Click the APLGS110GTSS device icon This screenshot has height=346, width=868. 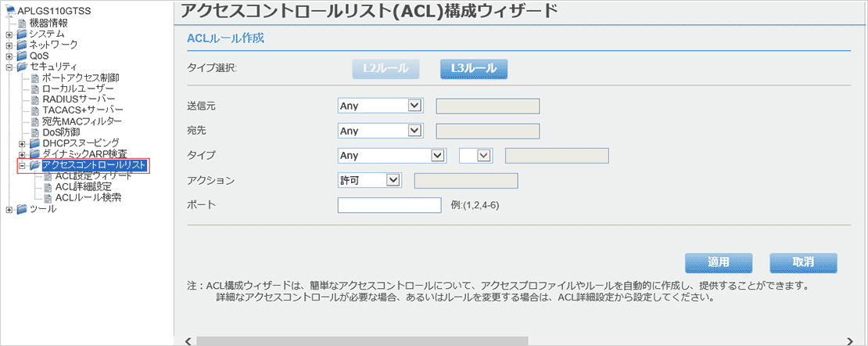click(10, 10)
